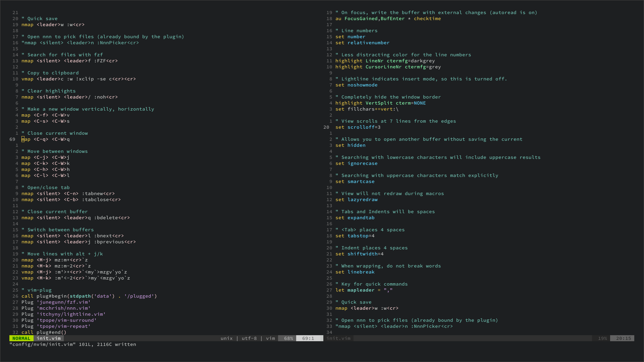
Task: Click the 69:1 cursor position segment
Action: [309, 338]
